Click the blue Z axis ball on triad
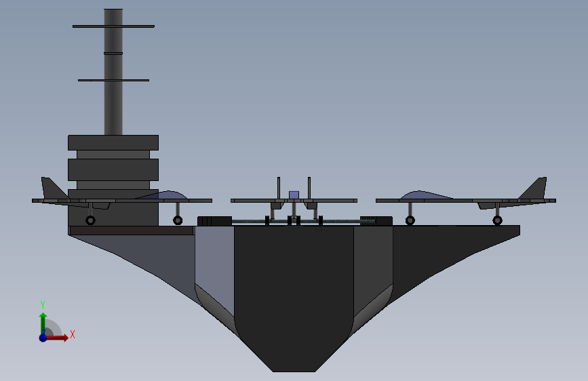 coord(43,338)
